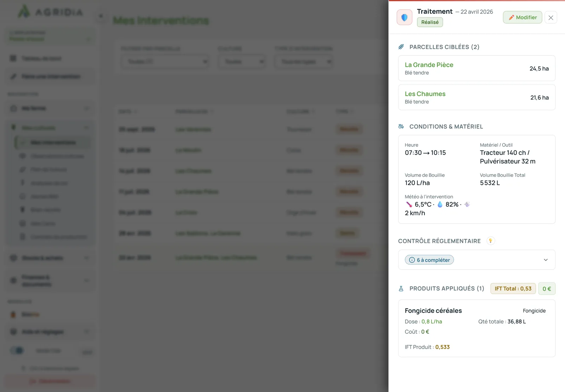This screenshot has width=565, height=392.
Task: Click the green 0 € cost badge
Action: [547, 289]
